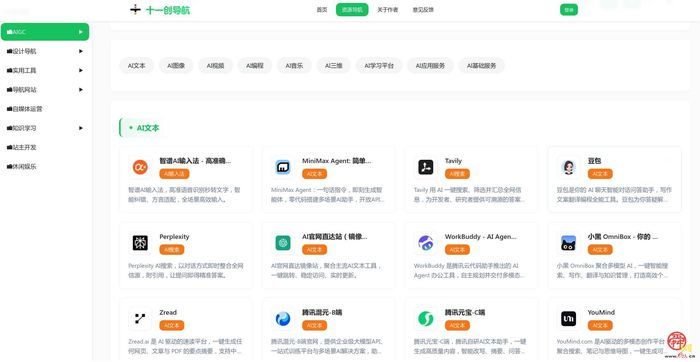Click the folder icon beside 休闲娱乐
Viewport: 700px width, 362px height.
click(9, 166)
